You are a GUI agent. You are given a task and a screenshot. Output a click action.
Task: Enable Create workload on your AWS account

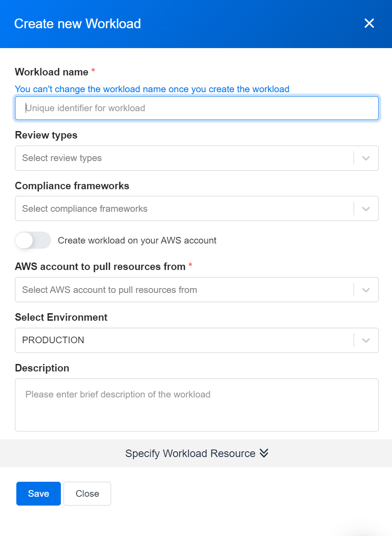click(33, 240)
